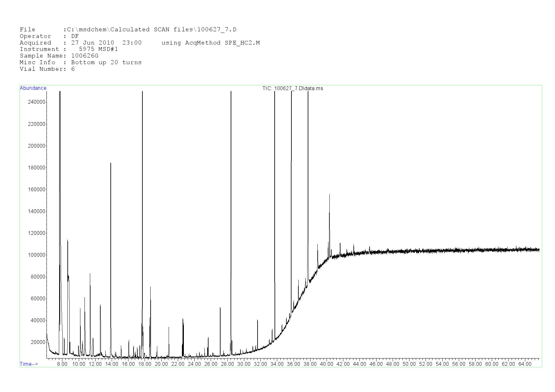Click the instrument name 5975 MSD#1

pyautogui.click(x=98, y=49)
